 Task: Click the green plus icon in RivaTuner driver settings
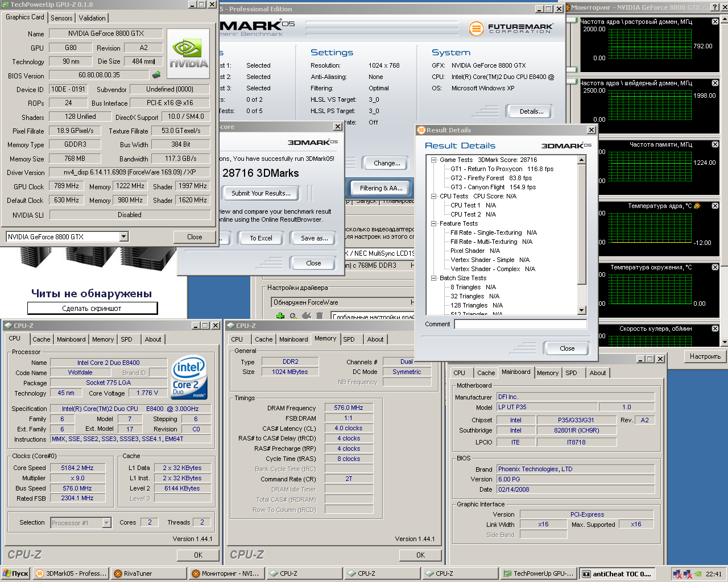click(x=280, y=317)
